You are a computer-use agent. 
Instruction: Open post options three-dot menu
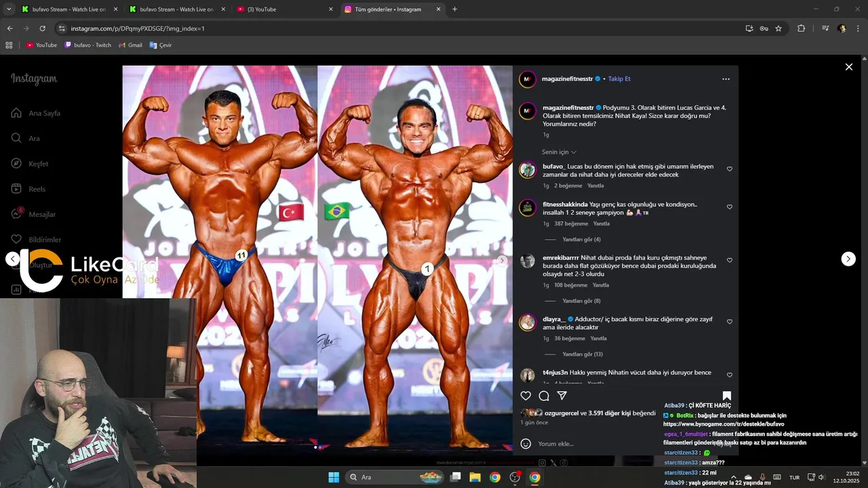(x=726, y=79)
